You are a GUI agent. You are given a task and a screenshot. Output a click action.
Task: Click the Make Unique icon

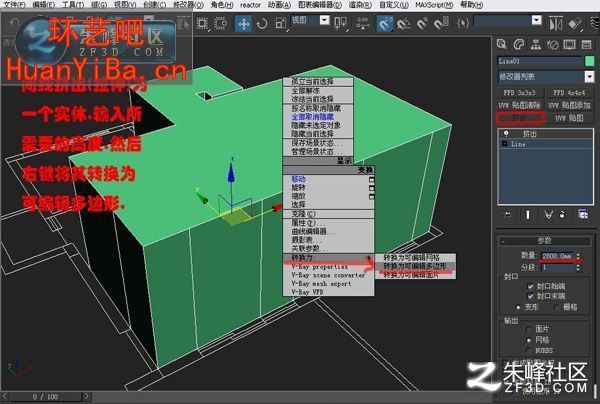549,215
